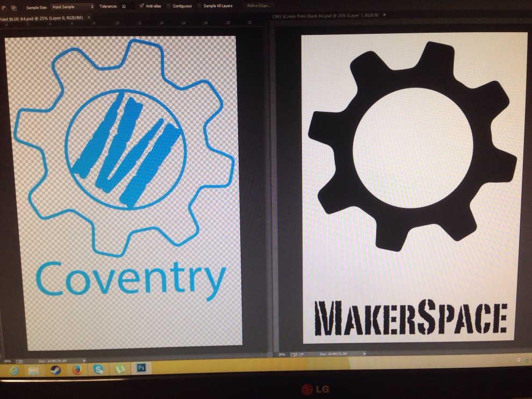Launch Firefox from the taskbar
The image size is (532, 399).
click(x=77, y=369)
